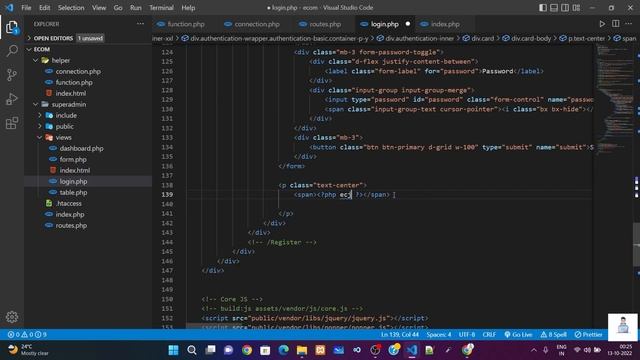Open Google Chrome from the taskbar
640x360 pixels.
247,350
